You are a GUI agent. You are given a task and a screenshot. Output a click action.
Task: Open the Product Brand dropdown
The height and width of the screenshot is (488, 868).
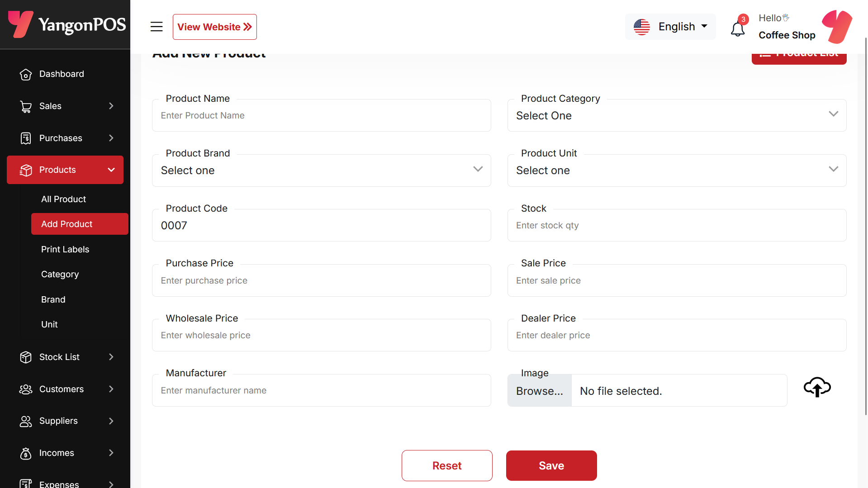click(x=321, y=171)
